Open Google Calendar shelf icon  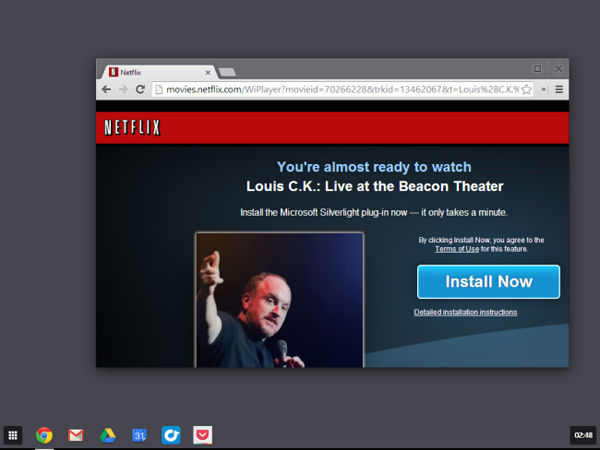tap(139, 435)
